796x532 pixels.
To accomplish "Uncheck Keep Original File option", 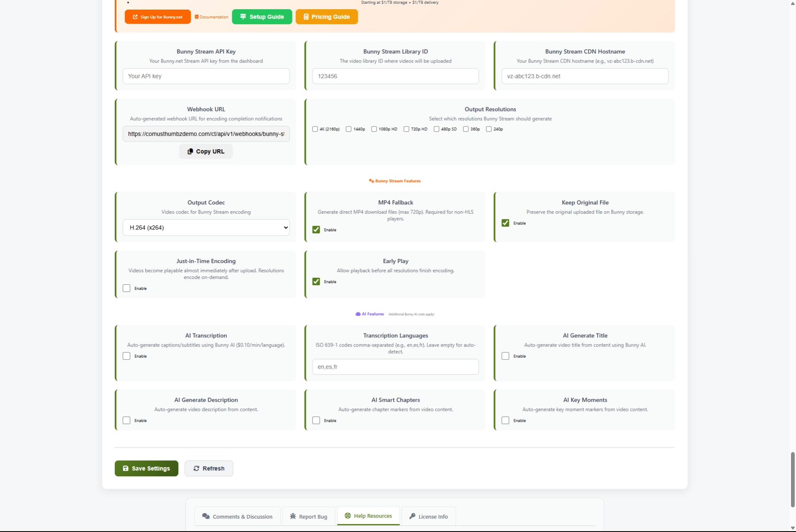I will [505, 223].
